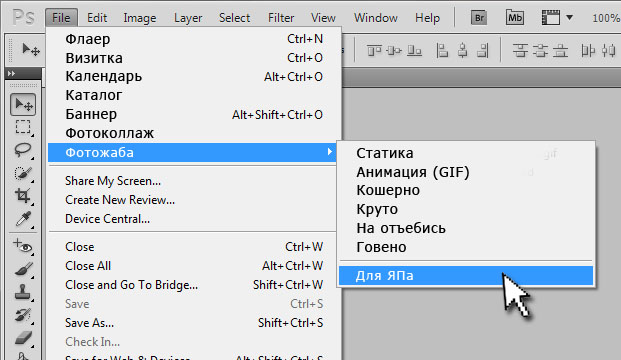Select the Quick Selection tool

23,173
